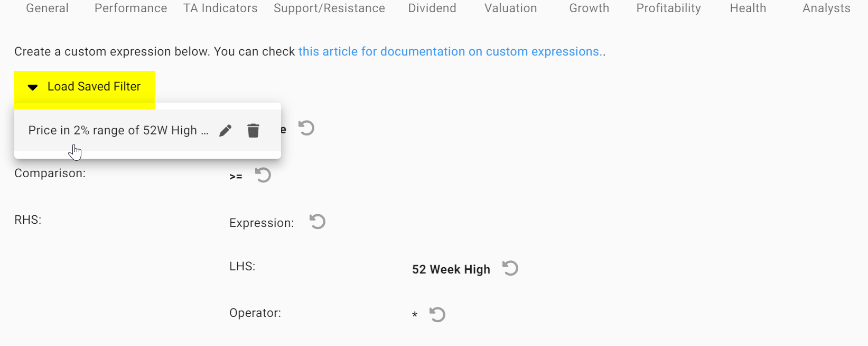Open the Valuation tab

tap(510, 8)
